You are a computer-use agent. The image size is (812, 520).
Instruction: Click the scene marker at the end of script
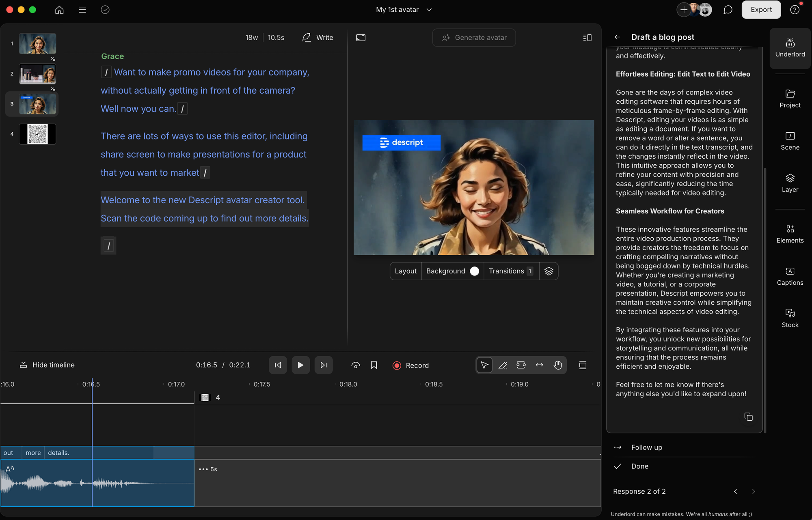click(108, 246)
